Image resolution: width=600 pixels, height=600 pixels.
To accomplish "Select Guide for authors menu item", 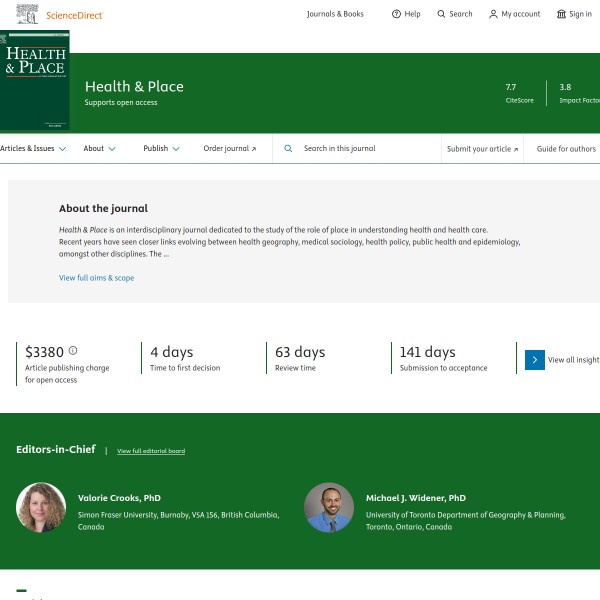I will coord(566,149).
